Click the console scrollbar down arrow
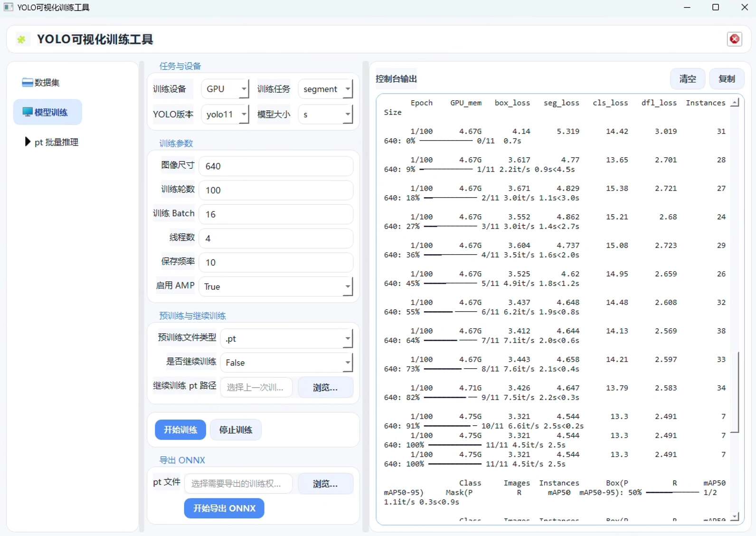Image resolution: width=756 pixels, height=536 pixels. click(735, 516)
